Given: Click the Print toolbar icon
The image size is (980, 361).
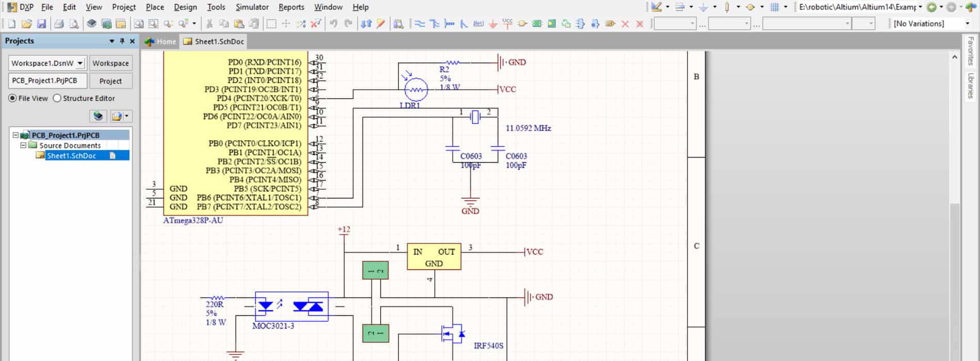Looking at the screenshot, I should pos(59,24).
